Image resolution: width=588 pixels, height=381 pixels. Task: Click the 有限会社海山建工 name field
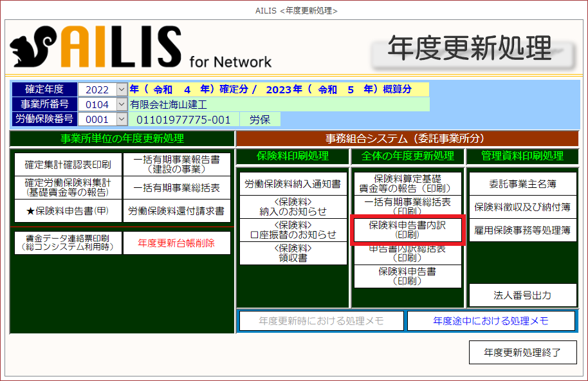[x=278, y=104]
